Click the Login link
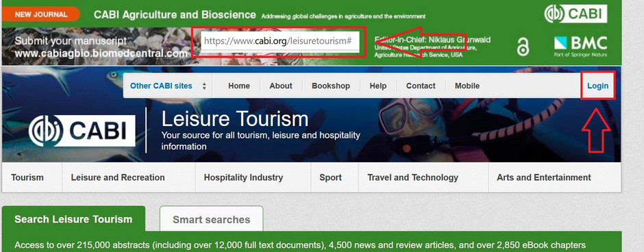Screen dimensions: 644x252 (x=597, y=86)
